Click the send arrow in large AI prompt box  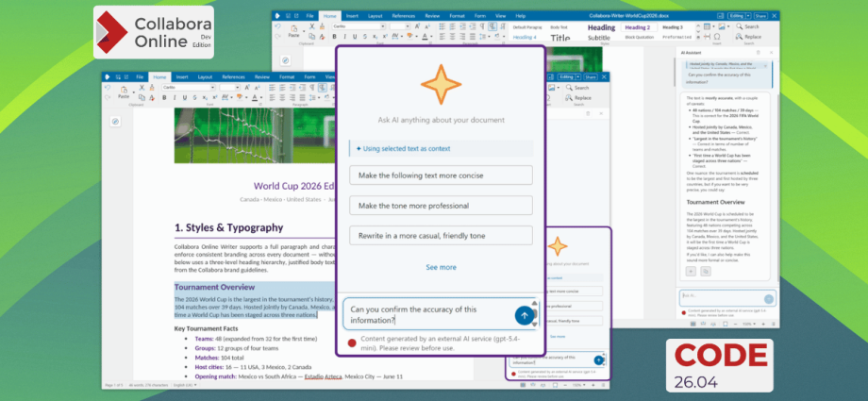pos(525,315)
